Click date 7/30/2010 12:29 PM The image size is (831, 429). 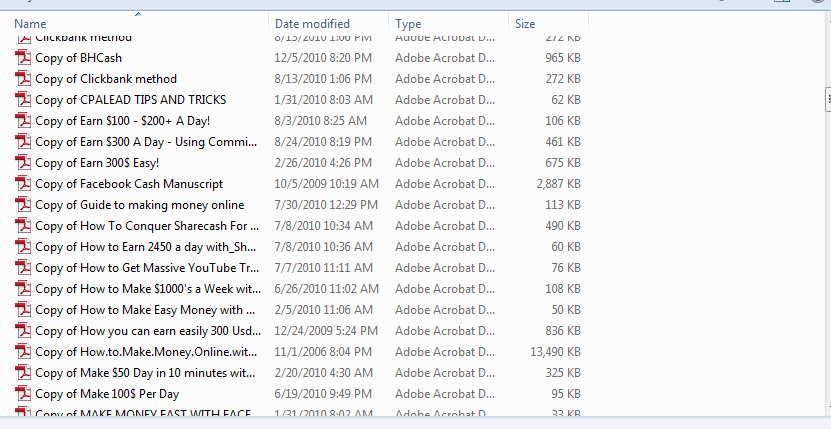326,204
